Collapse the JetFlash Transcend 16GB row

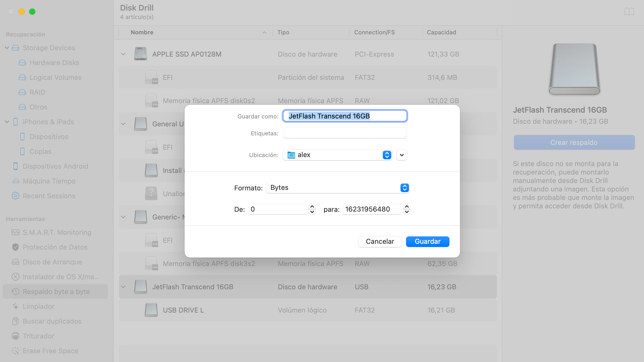[x=123, y=287]
